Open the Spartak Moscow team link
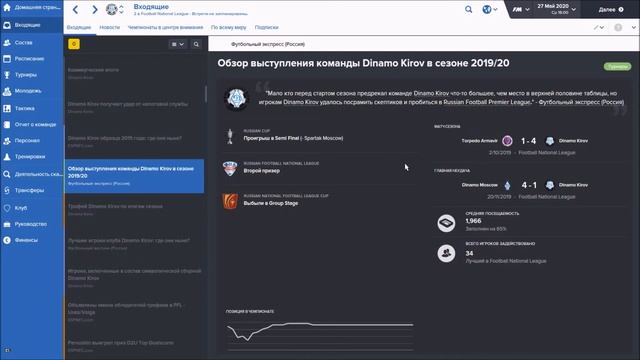 click(x=322, y=138)
